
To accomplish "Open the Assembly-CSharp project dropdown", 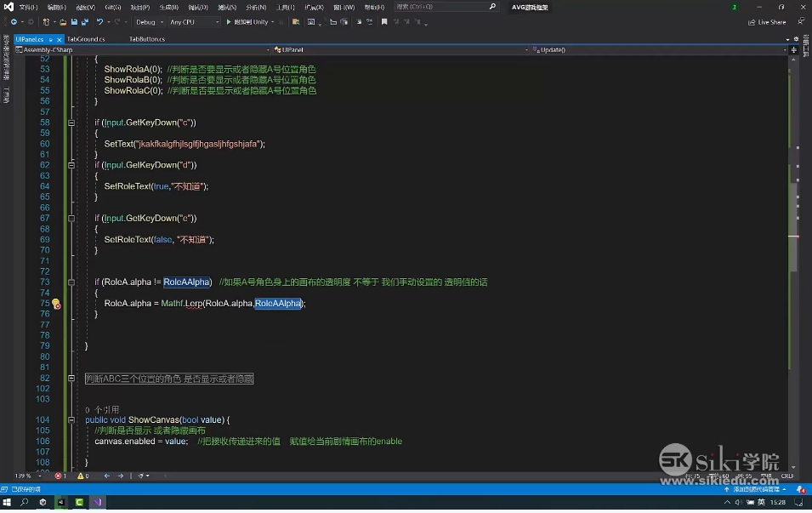I will point(142,49).
